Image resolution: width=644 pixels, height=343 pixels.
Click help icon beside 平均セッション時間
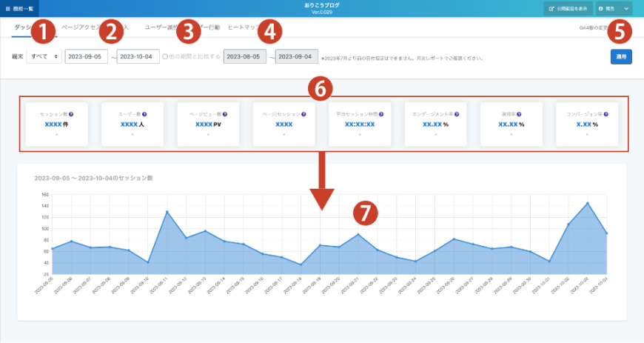point(380,115)
